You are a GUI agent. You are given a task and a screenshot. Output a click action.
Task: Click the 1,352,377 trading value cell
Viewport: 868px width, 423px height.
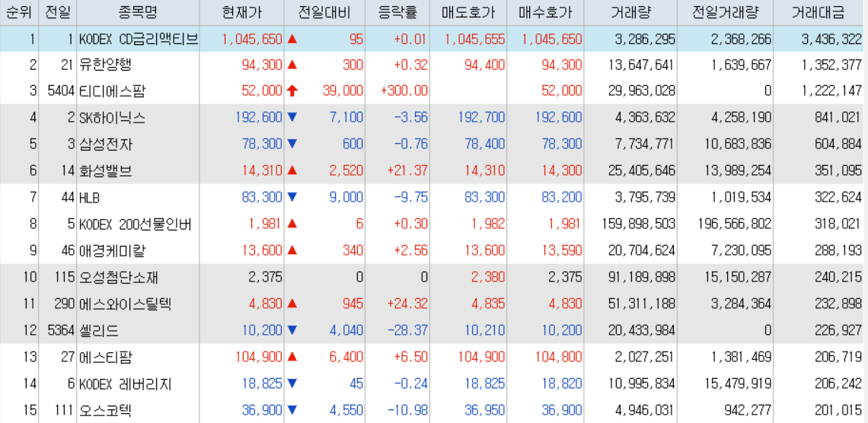click(831, 65)
